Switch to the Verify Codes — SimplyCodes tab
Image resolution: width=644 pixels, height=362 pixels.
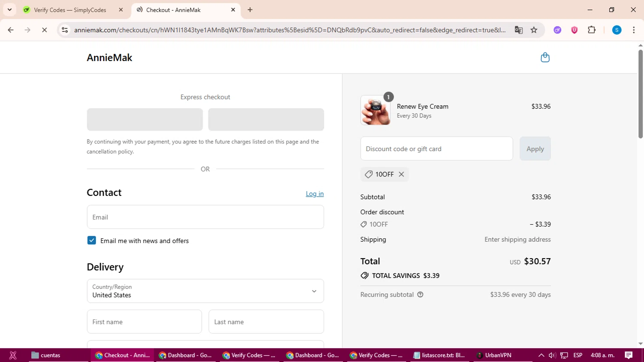70,10
